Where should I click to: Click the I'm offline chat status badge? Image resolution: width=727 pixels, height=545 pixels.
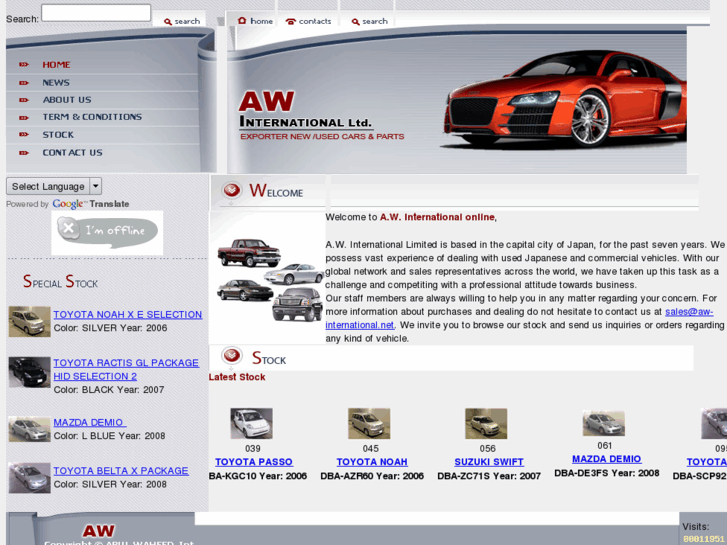pos(107,232)
